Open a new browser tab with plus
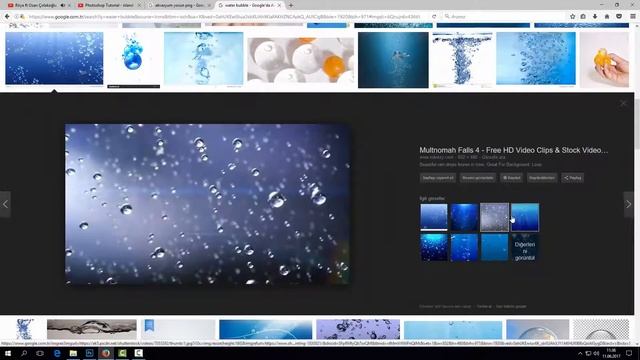This screenshot has height=360, width=640. pos(291,5)
